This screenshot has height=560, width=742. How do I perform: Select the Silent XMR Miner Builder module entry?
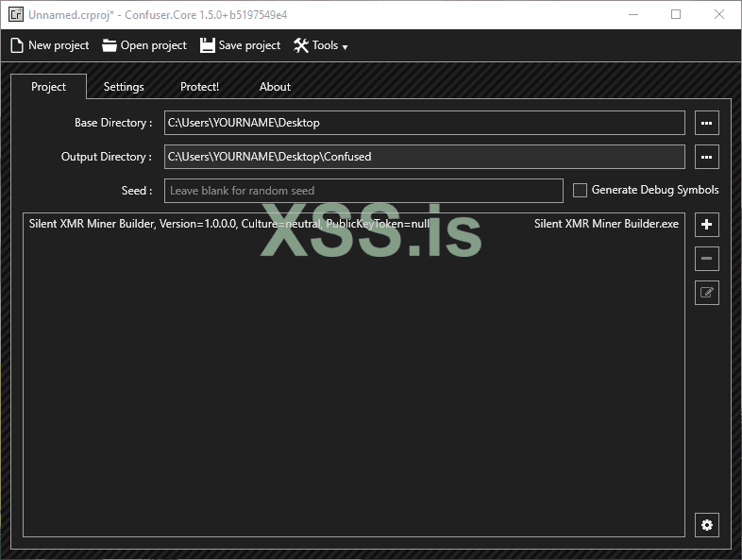(x=353, y=224)
